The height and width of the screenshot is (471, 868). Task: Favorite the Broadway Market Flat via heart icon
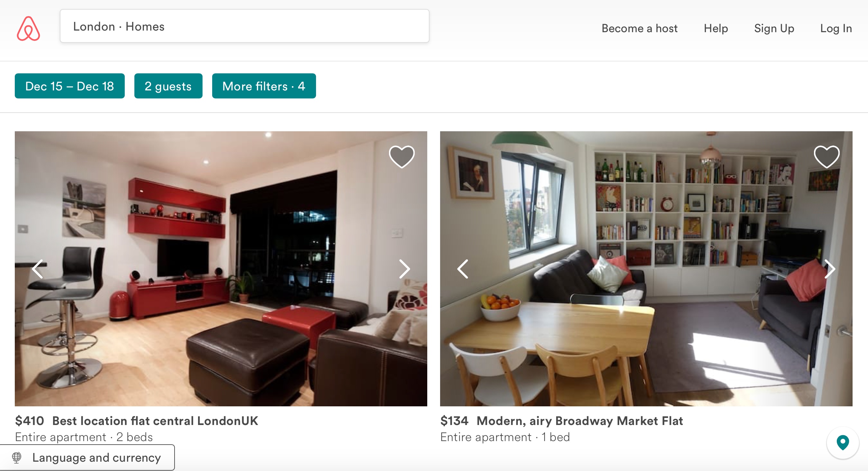pyautogui.click(x=827, y=156)
